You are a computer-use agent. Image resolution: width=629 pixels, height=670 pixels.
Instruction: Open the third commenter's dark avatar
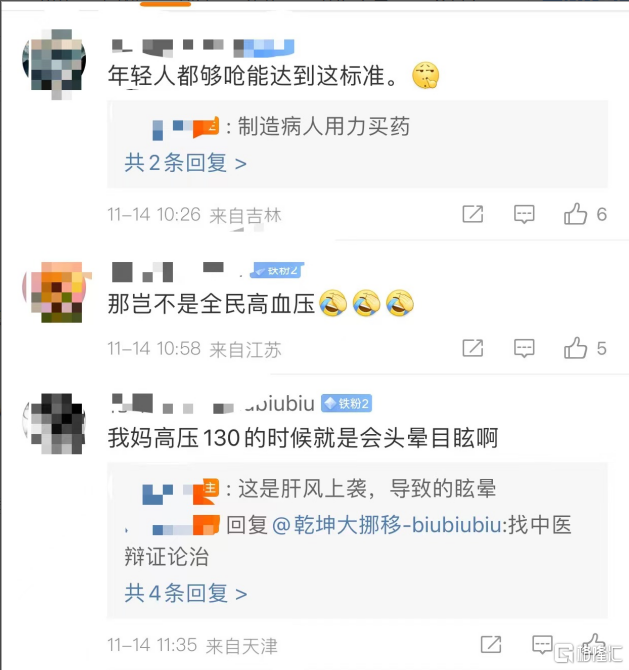click(x=54, y=423)
